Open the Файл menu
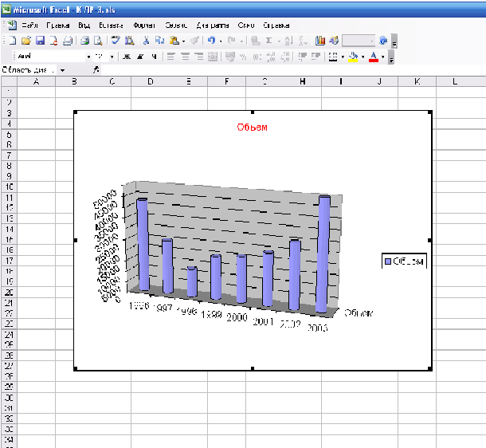 coord(29,26)
